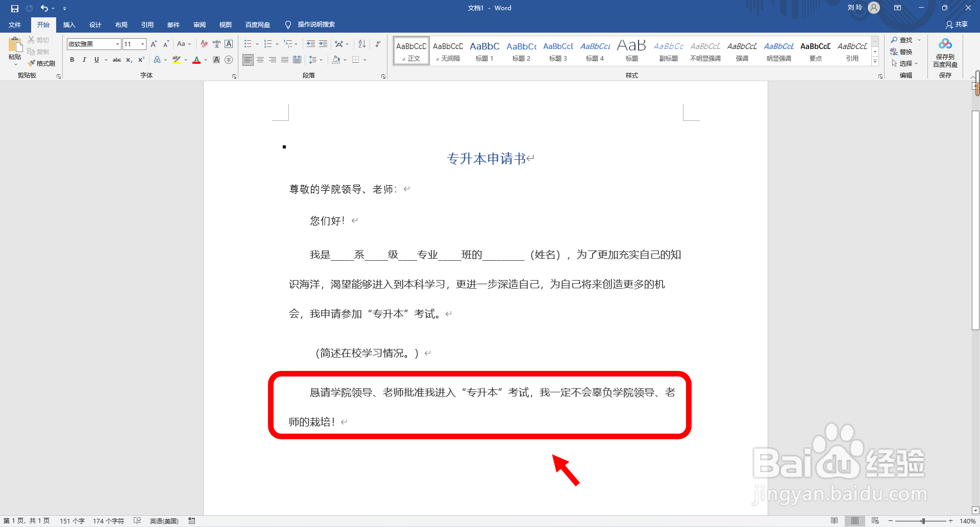Screen dimensions: 980x527
Task: Apply strikethrough (abc) formatting
Action: click(117, 60)
